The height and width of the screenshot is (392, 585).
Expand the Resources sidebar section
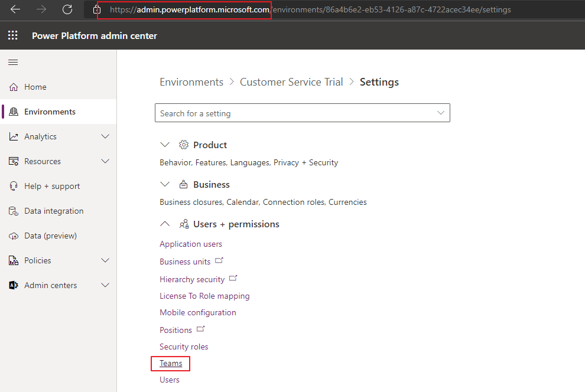(105, 161)
